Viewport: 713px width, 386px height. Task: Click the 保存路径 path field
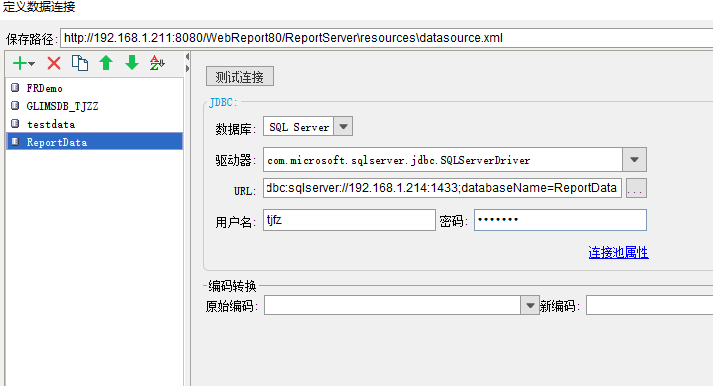tap(387, 38)
